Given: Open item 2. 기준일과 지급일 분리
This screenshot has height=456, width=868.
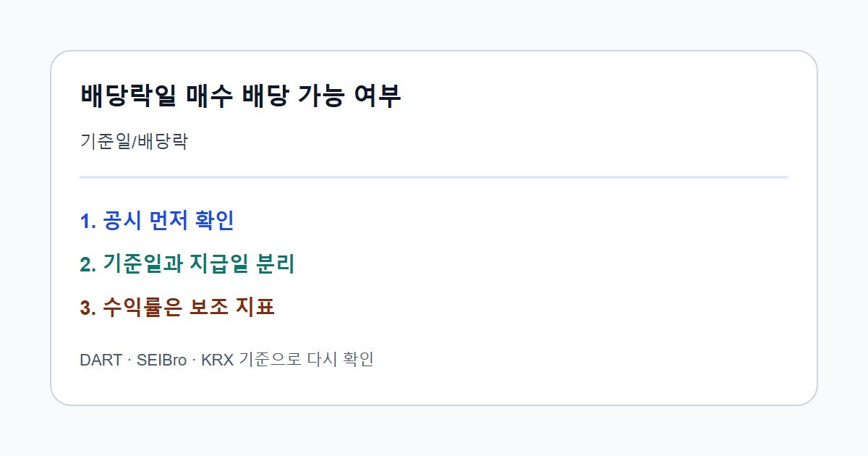Looking at the screenshot, I should (x=187, y=264).
